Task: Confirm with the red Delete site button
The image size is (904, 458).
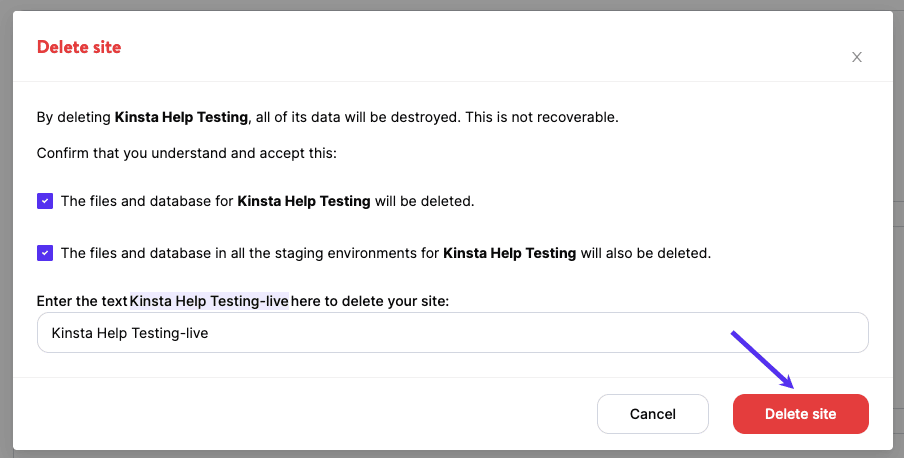Action: (800, 414)
